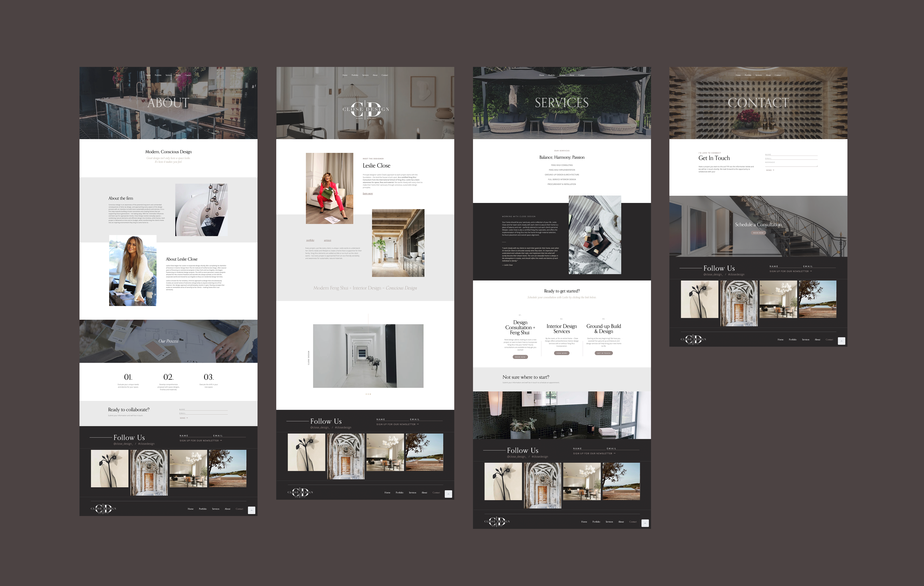The height and width of the screenshot is (586, 924).
Task: Click Email field in Get In Touch form
Action: point(791,158)
